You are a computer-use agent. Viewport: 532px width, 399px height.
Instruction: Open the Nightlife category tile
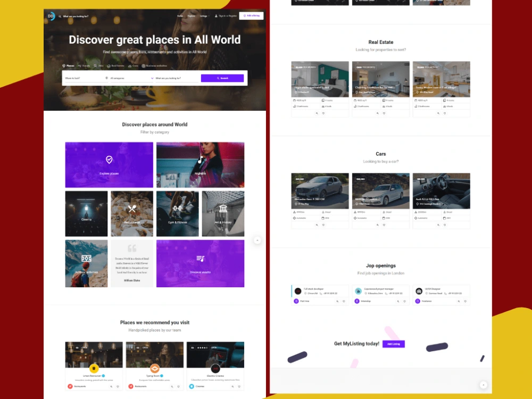(x=200, y=165)
